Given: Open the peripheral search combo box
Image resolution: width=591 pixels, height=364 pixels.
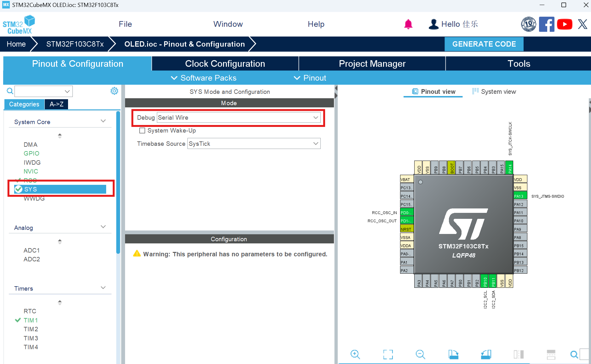Looking at the screenshot, I should (43, 91).
